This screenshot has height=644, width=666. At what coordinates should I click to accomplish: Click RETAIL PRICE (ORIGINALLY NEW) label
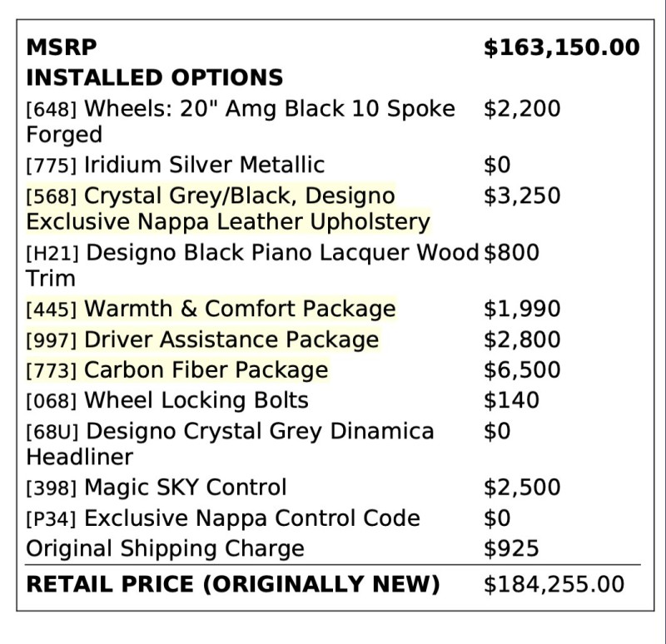[233, 584]
